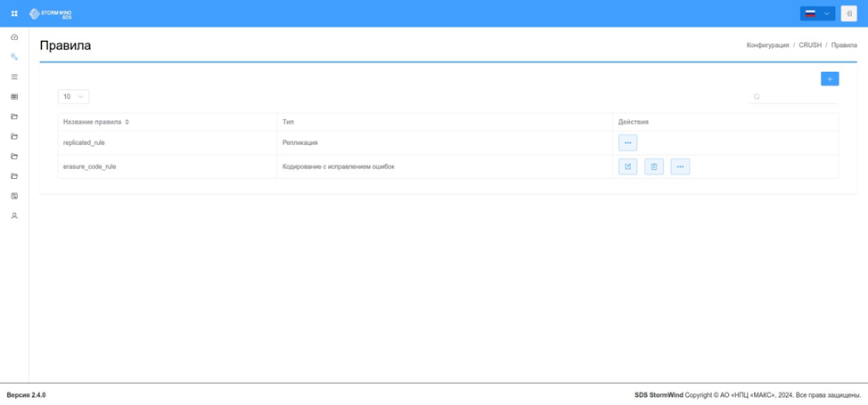Delete erasure_code_rule with trash icon
Image resolution: width=868 pixels, height=405 pixels.
[x=654, y=166]
